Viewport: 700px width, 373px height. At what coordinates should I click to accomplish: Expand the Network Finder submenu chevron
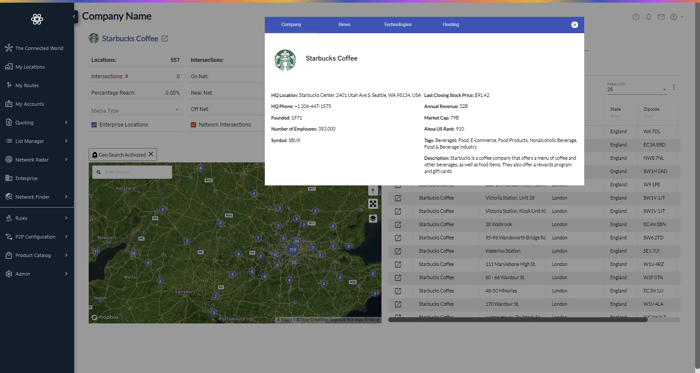click(66, 197)
